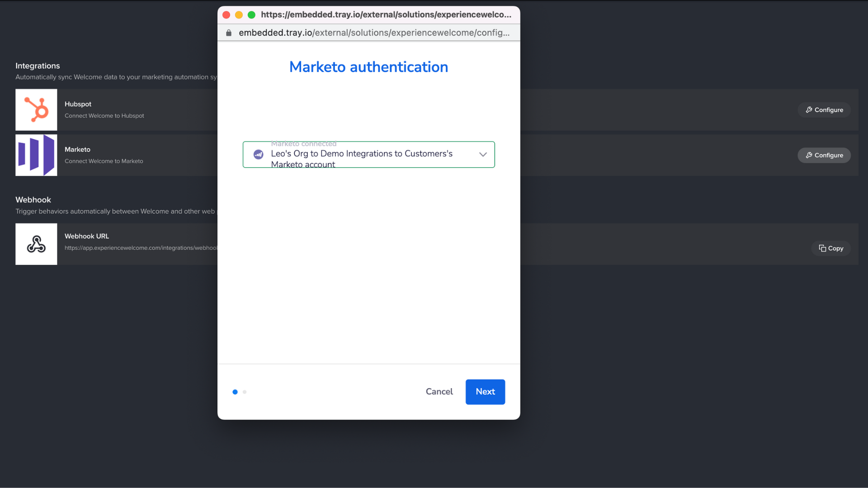Click the dropdown chevron for Marketo account
Image resolution: width=868 pixels, height=488 pixels.
tap(481, 155)
